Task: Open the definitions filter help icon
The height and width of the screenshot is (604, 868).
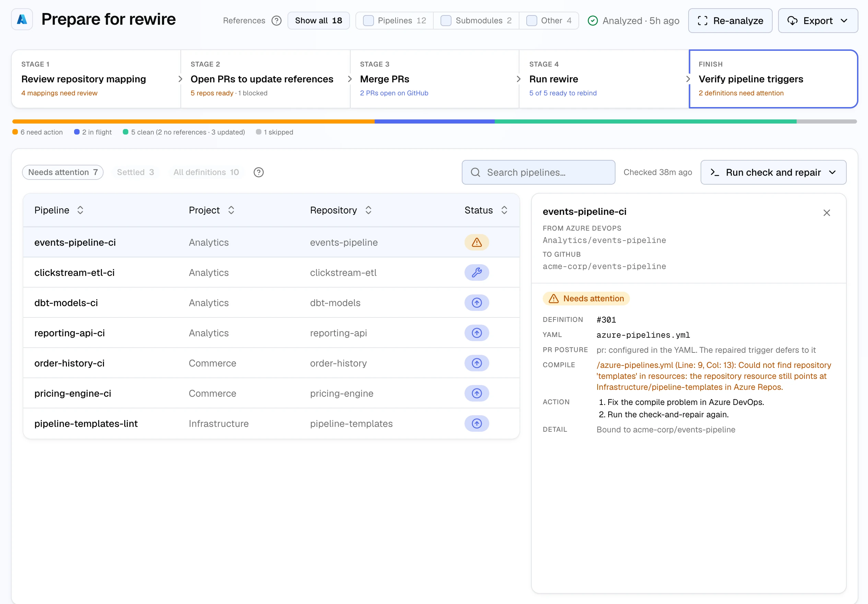Action: pyautogui.click(x=259, y=173)
